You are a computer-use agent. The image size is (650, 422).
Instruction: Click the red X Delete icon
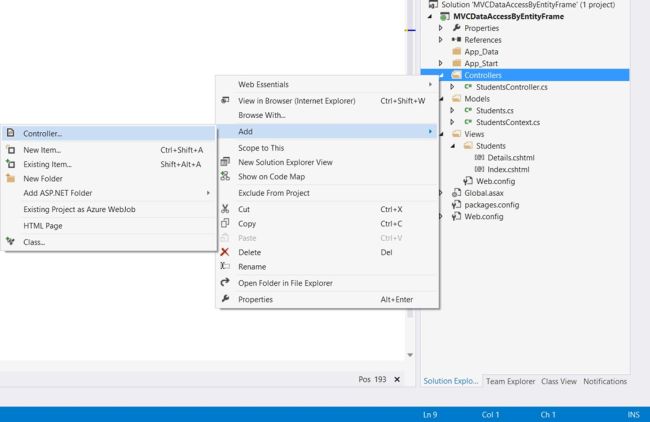225,252
